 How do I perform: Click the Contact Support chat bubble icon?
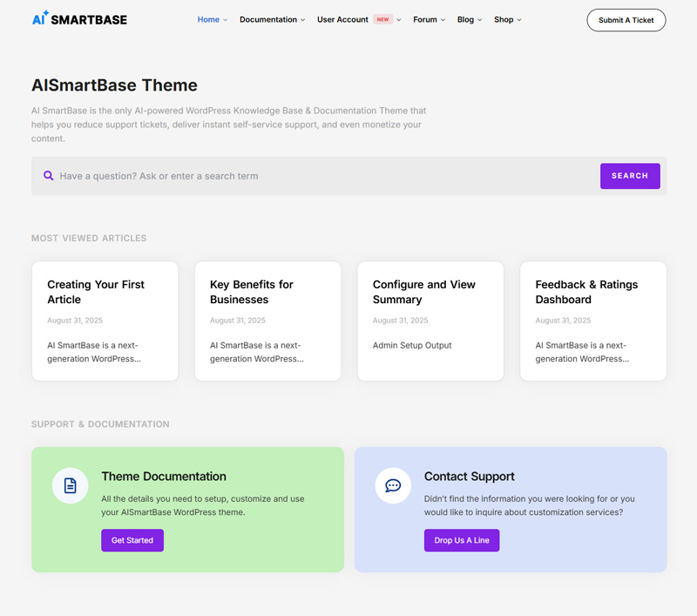[393, 485]
